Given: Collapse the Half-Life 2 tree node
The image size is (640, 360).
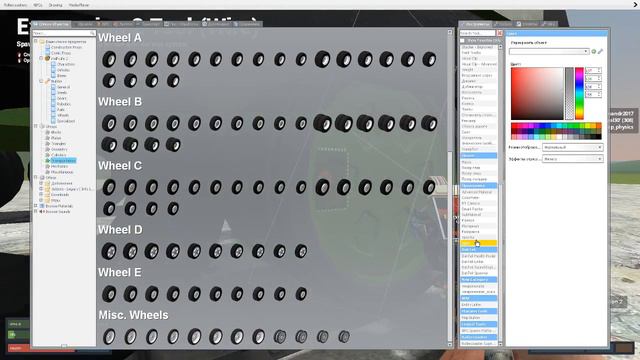Looking at the screenshot, I should [41, 58].
